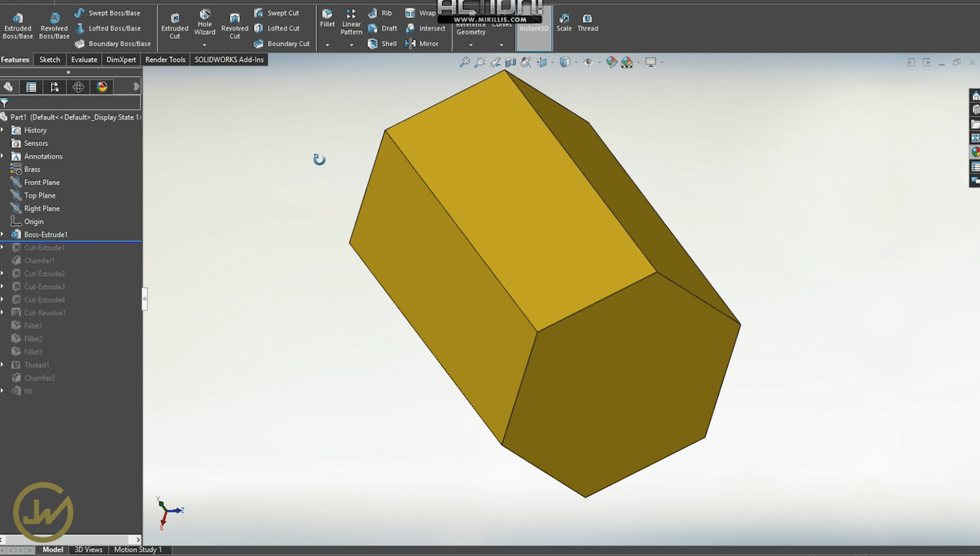Toggle Instant3D mode off
Image resolution: width=980 pixels, height=556 pixels.
pos(533,28)
